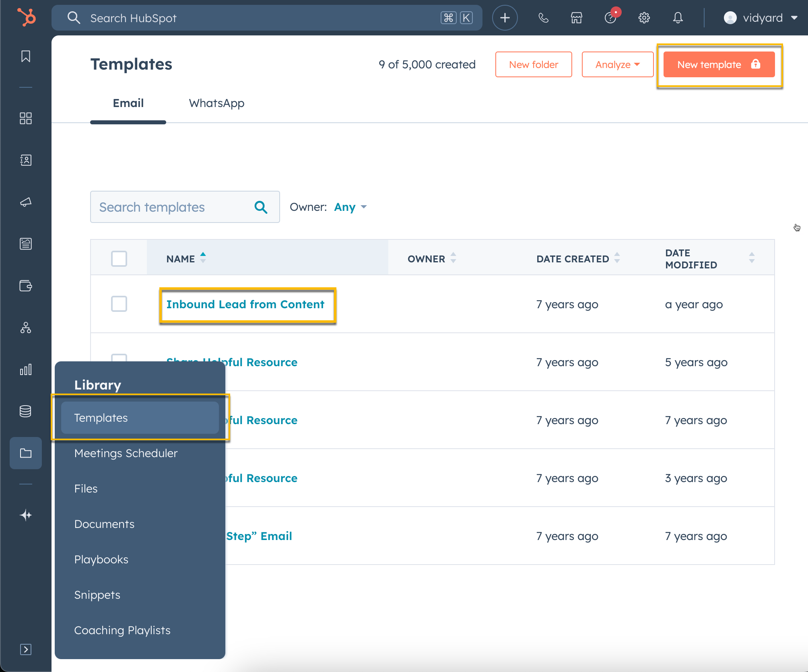Open the Bookmarks sidebar icon
This screenshot has width=808, height=672.
26,56
